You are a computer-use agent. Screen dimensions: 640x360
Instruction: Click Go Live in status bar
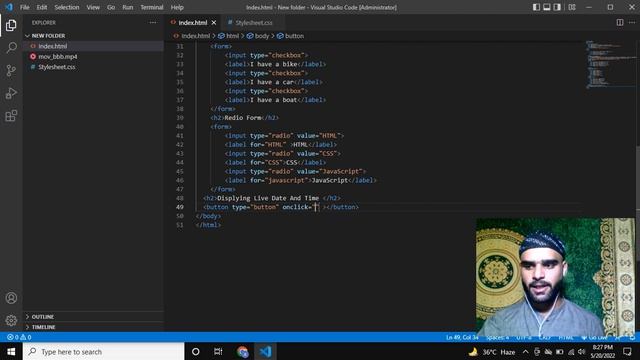click(x=594, y=338)
